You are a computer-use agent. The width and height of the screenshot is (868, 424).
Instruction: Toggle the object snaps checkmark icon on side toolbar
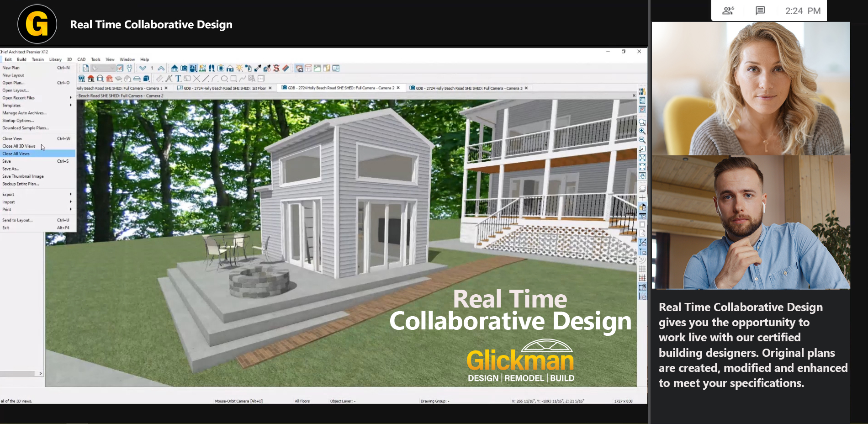tap(642, 251)
